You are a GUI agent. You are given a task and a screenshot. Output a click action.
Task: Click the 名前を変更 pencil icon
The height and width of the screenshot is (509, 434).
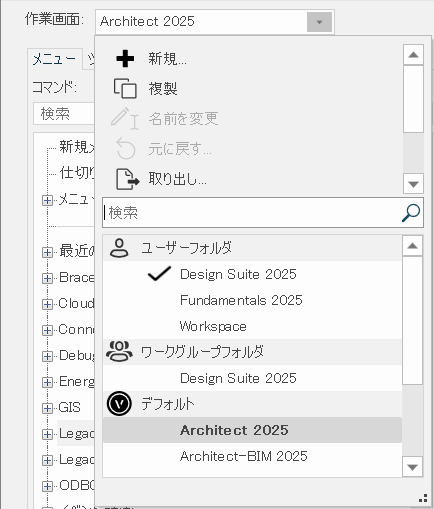pyautogui.click(x=125, y=118)
